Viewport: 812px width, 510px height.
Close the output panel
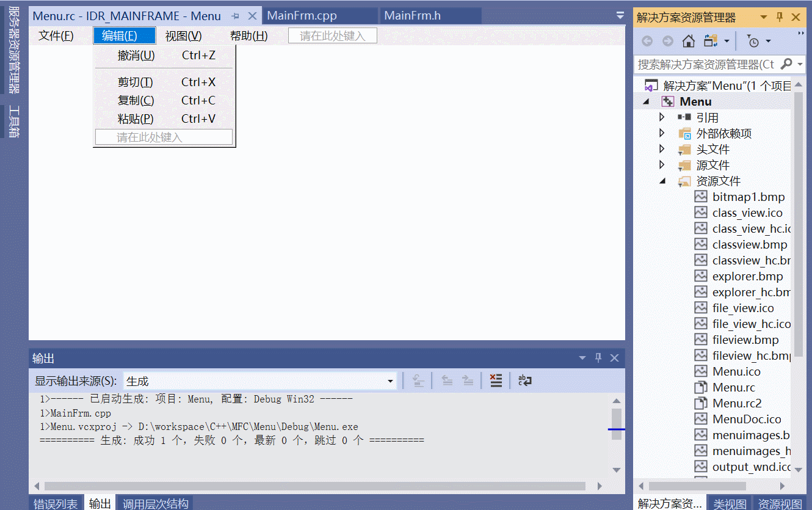614,358
